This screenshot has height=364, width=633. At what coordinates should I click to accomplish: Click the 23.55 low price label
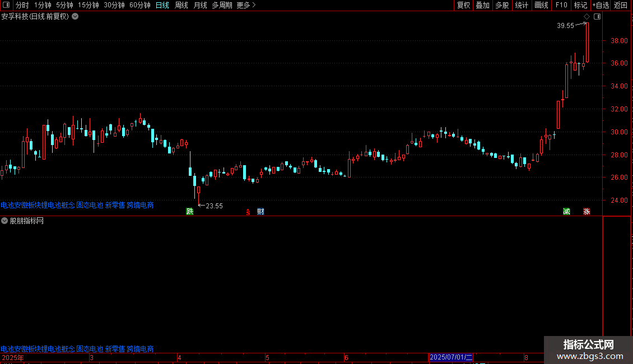point(215,206)
